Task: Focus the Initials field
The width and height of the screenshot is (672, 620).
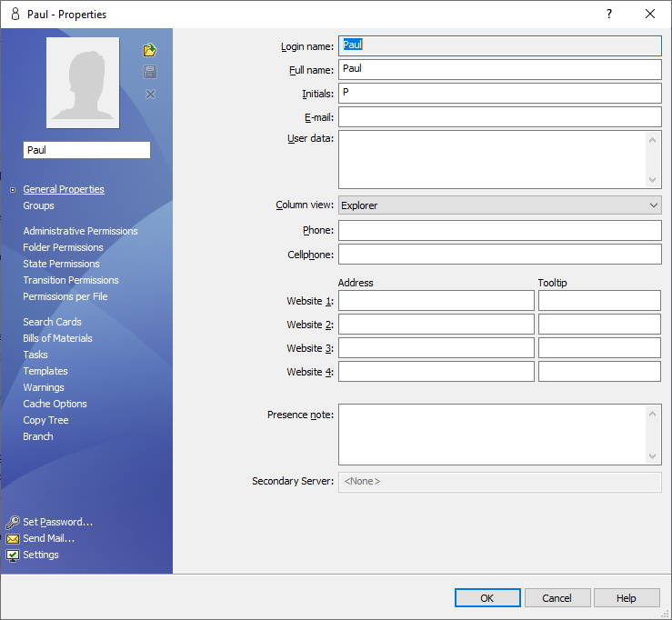Action: coord(500,93)
